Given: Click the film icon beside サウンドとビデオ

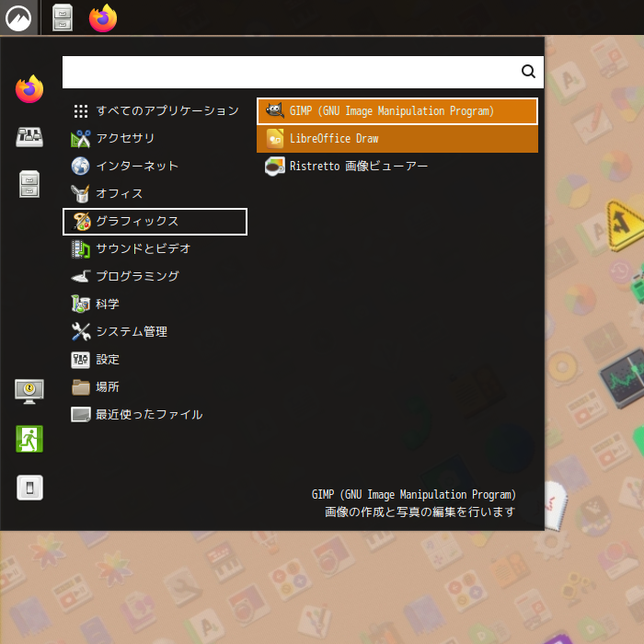Looking at the screenshot, I should (x=81, y=249).
